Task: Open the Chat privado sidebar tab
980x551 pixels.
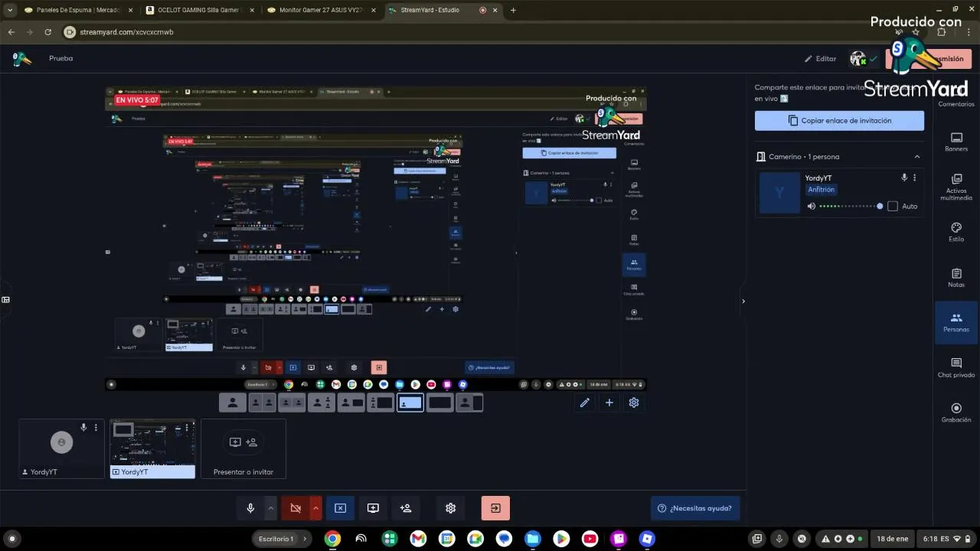Action: 956,368
